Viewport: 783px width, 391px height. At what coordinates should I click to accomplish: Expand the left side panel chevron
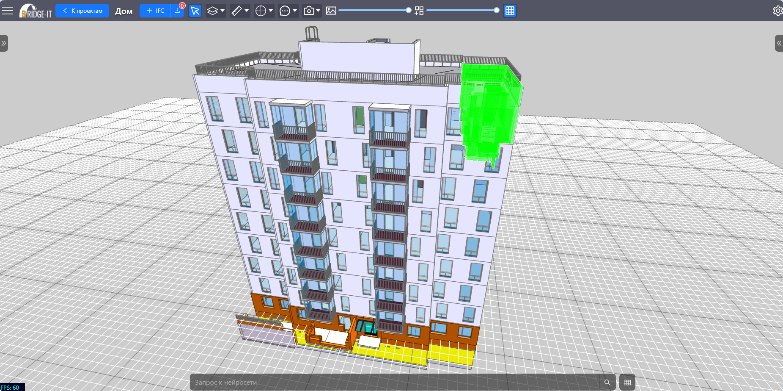(3, 43)
